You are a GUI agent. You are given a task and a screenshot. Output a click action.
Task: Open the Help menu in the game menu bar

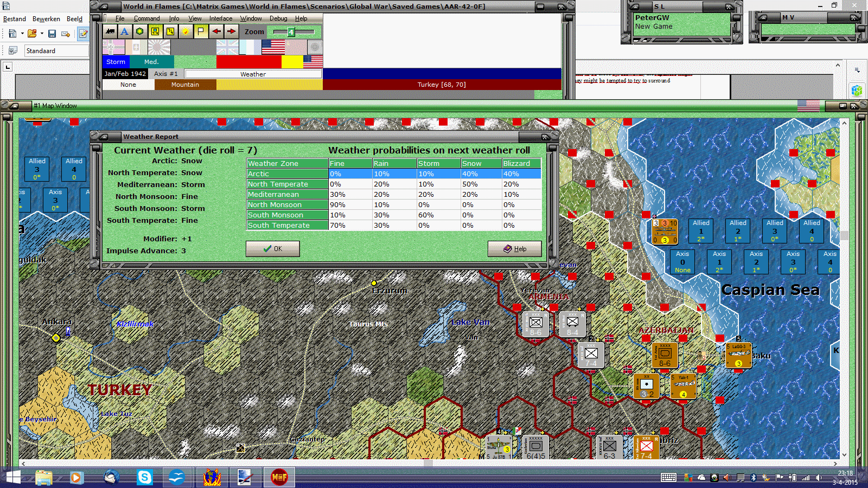tap(301, 18)
